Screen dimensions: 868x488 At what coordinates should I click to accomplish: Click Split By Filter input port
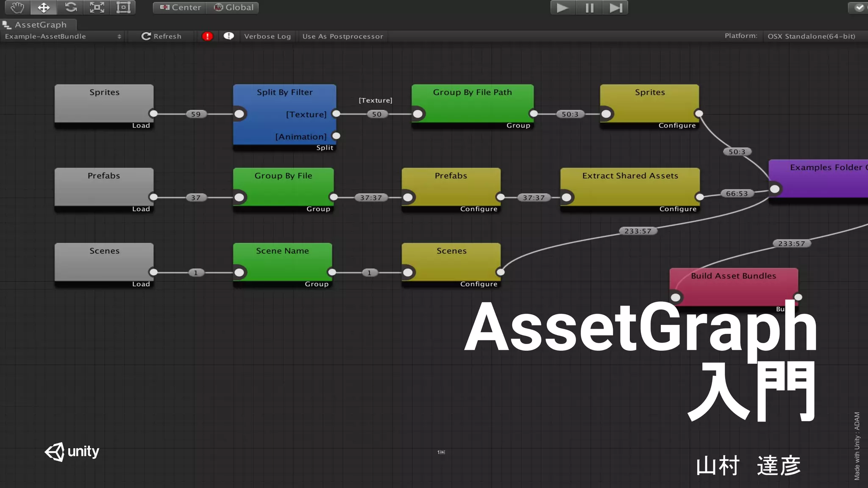(239, 114)
